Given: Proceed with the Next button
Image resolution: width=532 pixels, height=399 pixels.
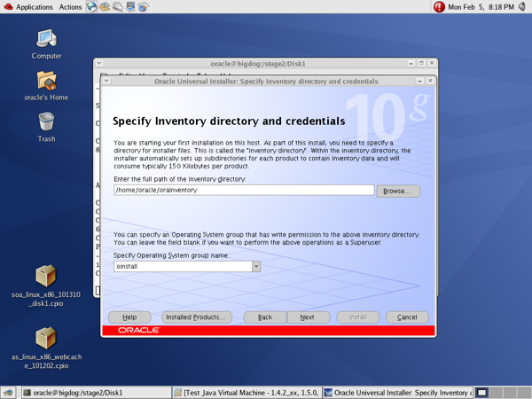Looking at the screenshot, I should [x=309, y=317].
